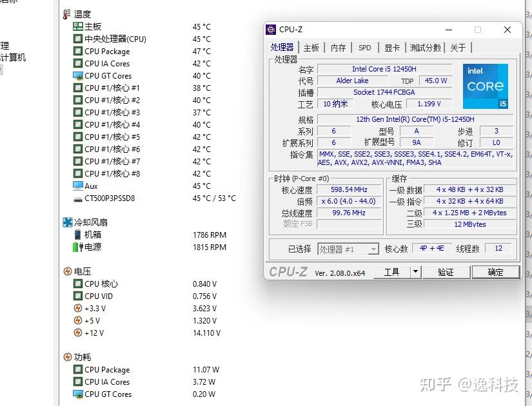Click the fan icon beside 冷却风扇

68,222
